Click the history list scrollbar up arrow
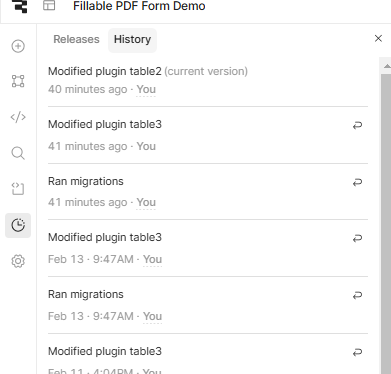Image resolution: width=391 pixels, height=374 pixels. pos(387,66)
